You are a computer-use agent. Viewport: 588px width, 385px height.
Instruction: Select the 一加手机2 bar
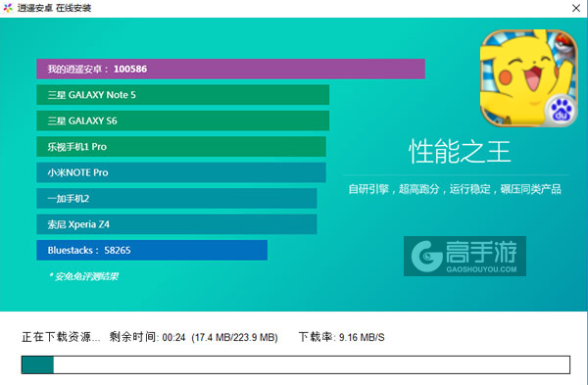click(x=176, y=198)
